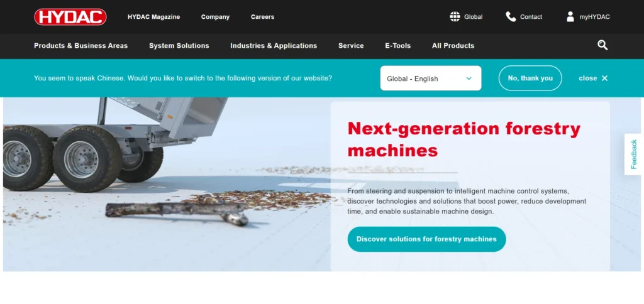Click the Next-generation forestry machines heading

click(464, 139)
